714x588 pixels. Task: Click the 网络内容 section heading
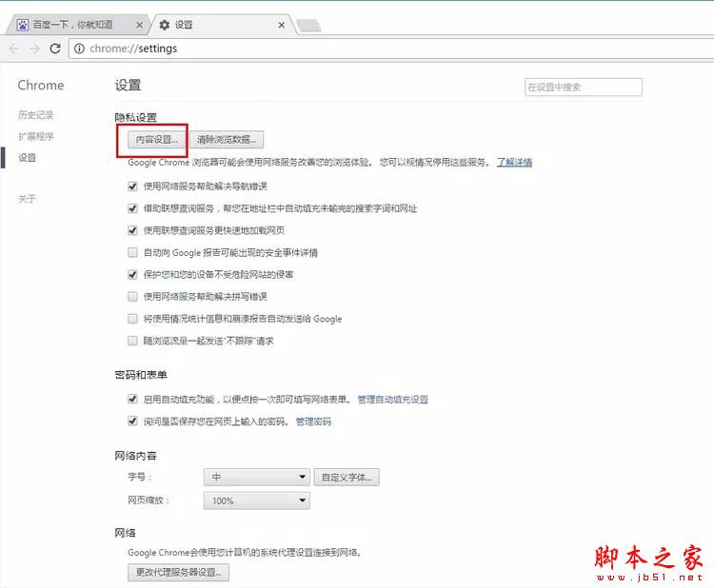click(136, 456)
